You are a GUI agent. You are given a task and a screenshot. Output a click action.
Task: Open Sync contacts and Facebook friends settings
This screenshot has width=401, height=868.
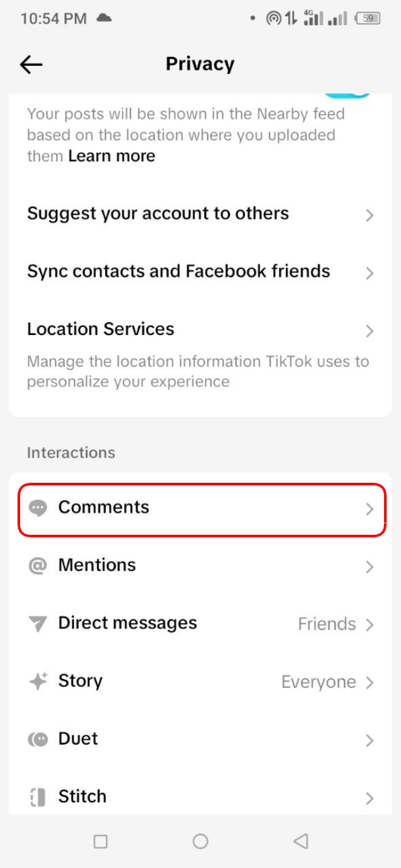tap(179, 271)
